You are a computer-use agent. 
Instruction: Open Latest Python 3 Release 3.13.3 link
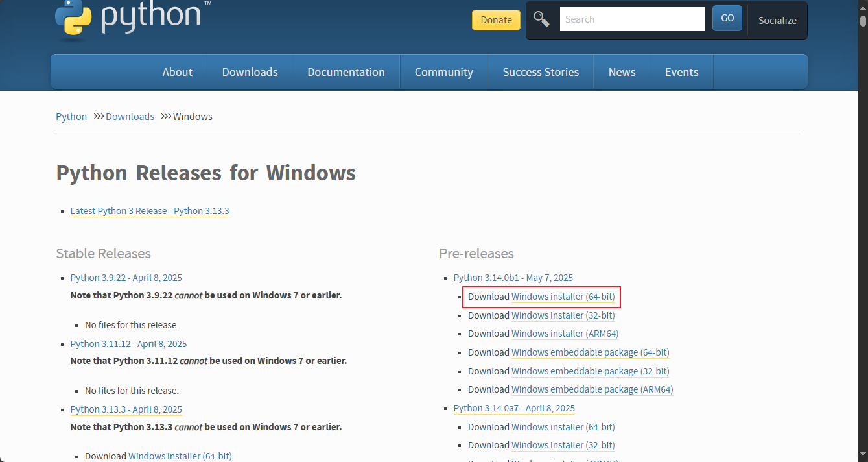click(x=150, y=211)
